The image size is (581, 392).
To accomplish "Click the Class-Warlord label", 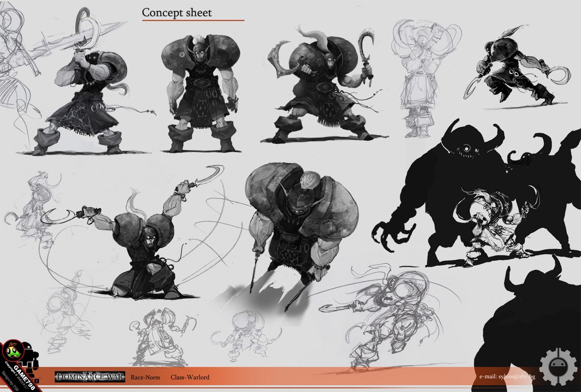I will click(190, 377).
